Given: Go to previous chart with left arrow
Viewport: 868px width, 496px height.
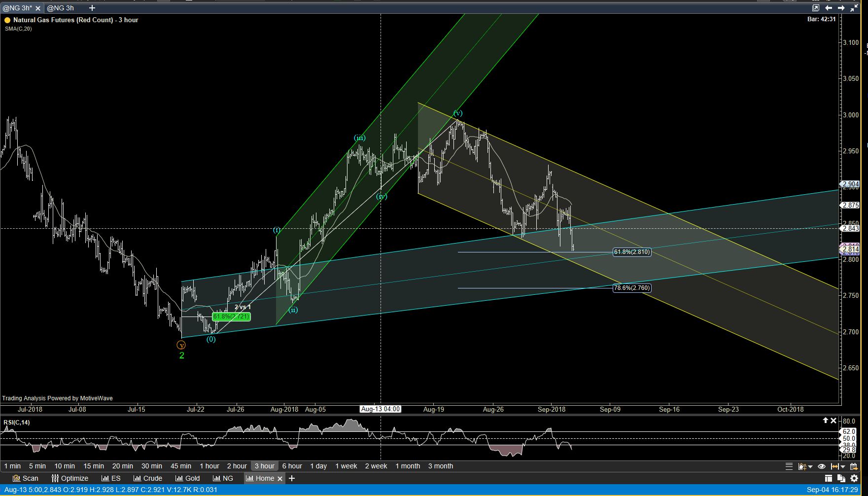Looking at the screenshot, I should [x=829, y=8].
